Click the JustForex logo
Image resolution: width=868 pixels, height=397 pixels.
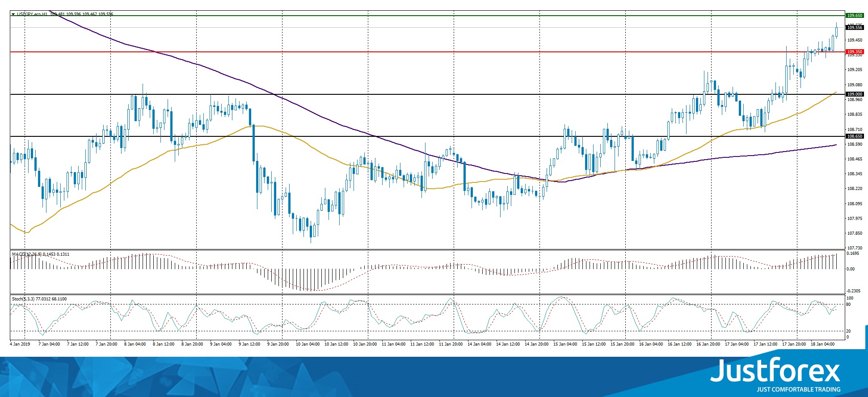775,376
